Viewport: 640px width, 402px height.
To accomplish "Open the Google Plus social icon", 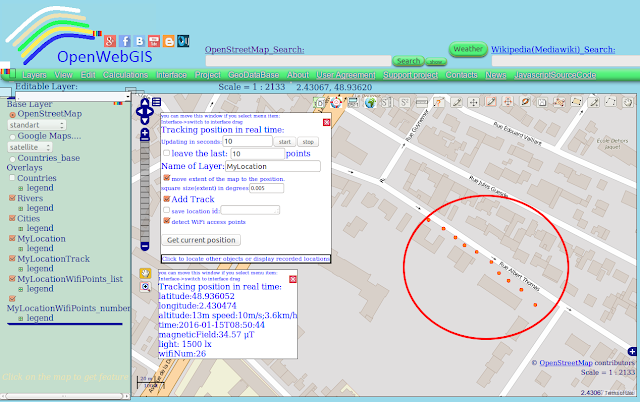I will (110, 41).
